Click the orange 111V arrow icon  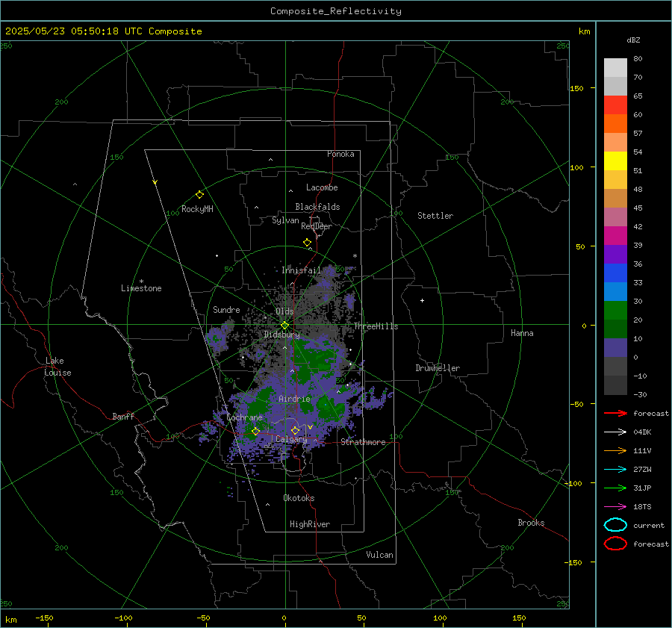(x=615, y=450)
